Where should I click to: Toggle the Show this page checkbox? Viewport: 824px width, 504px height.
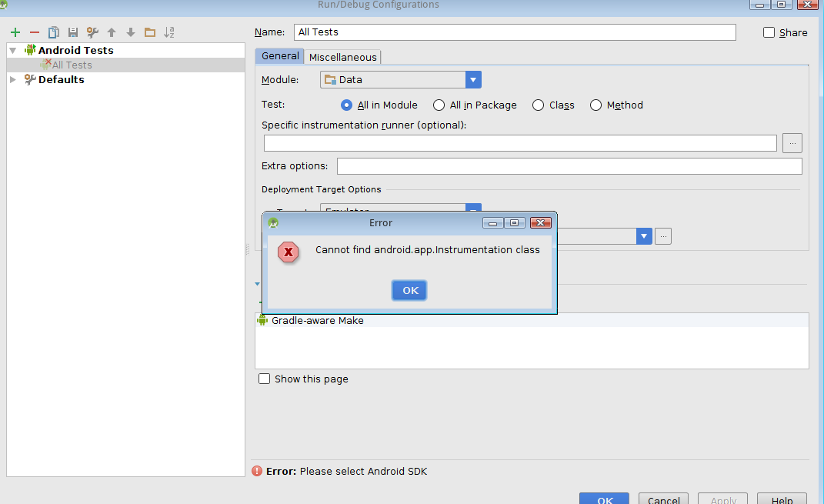[265, 379]
